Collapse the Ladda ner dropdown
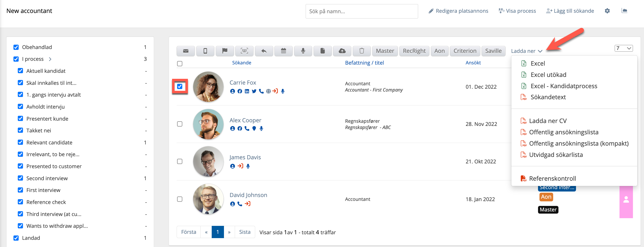The width and height of the screenshot is (644, 247). coord(526,51)
